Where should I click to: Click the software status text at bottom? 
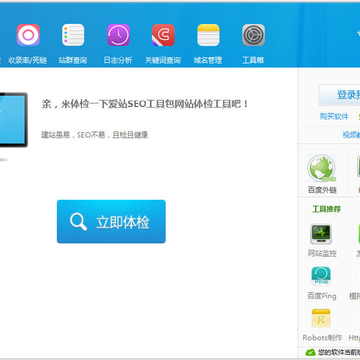tap(338, 352)
